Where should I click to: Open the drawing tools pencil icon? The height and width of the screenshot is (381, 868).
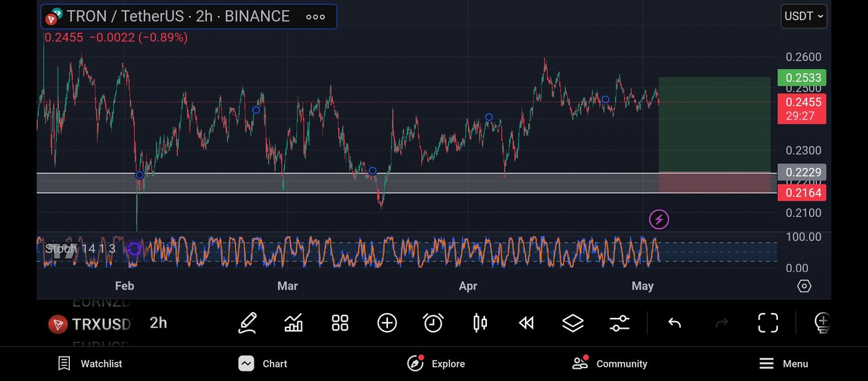coord(248,323)
